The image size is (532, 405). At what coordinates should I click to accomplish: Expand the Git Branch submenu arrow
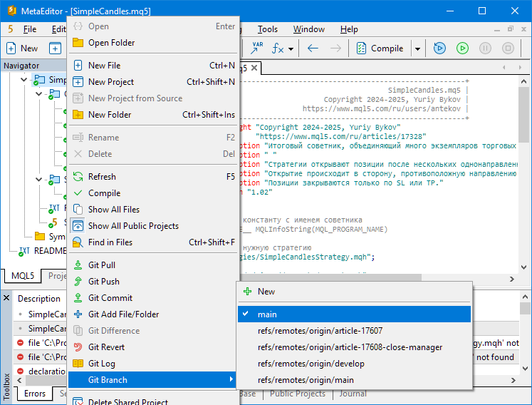pos(231,379)
